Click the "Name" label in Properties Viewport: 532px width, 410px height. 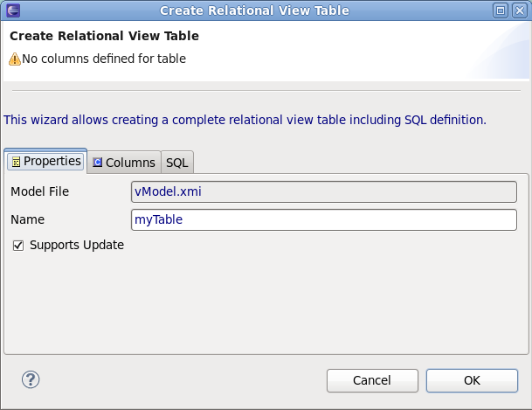click(x=27, y=219)
